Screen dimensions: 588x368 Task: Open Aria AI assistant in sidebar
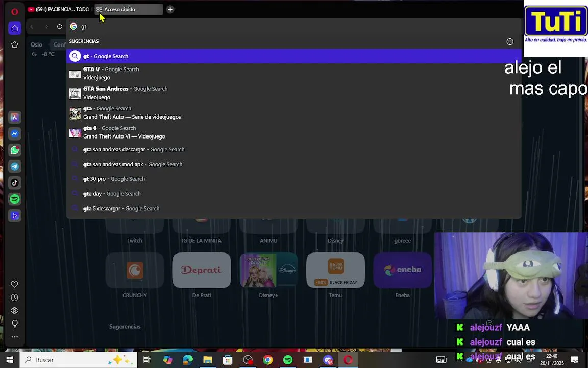[15, 118]
